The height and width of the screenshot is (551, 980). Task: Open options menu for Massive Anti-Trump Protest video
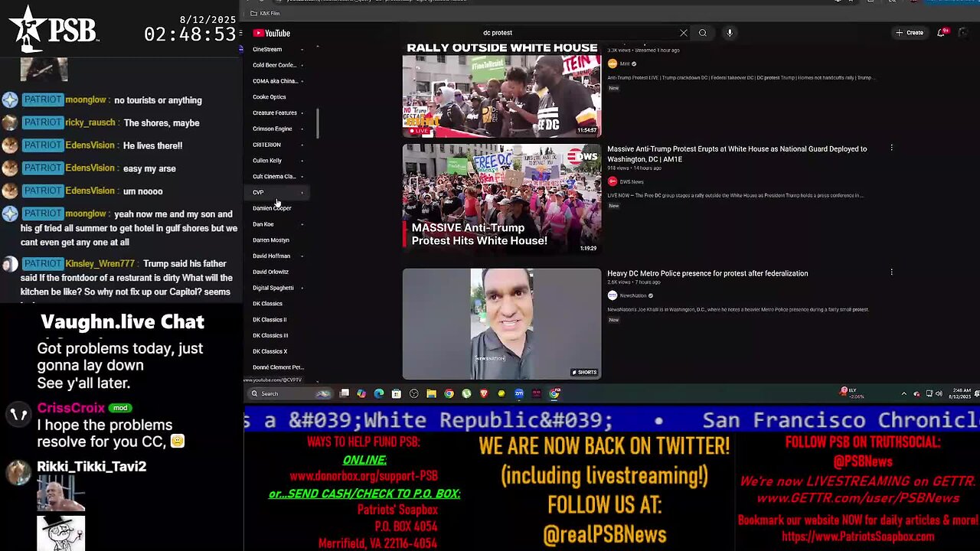(891, 148)
